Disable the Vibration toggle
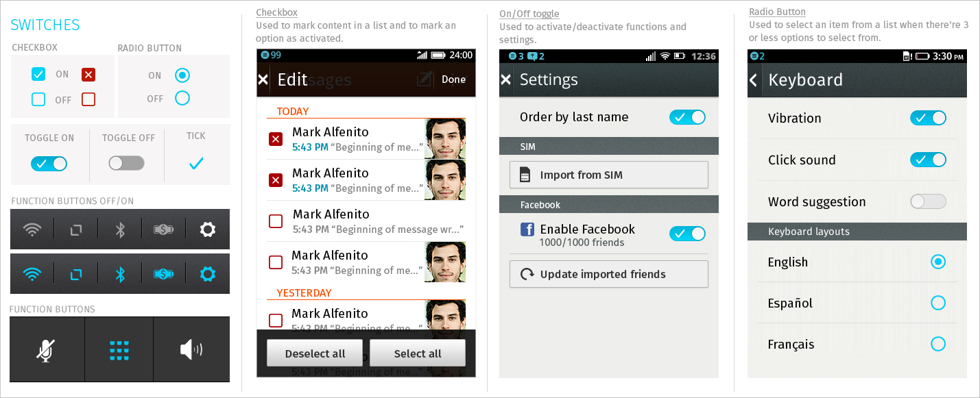Image resolution: width=980 pixels, height=398 pixels. coord(928,118)
